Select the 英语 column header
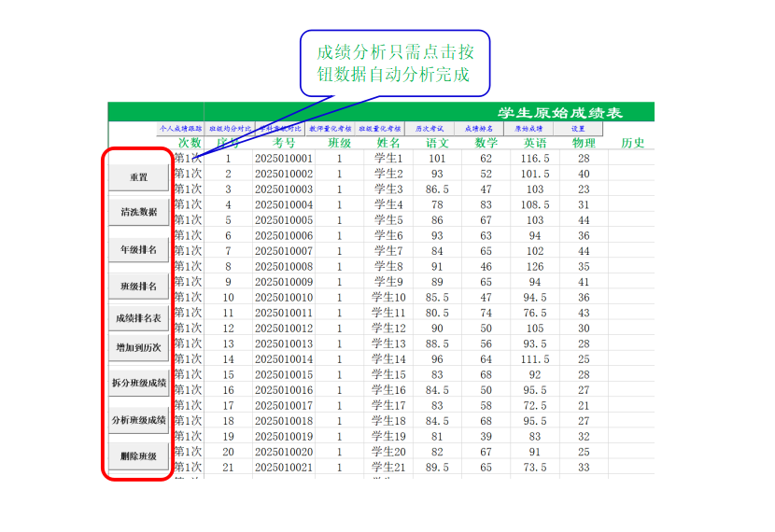The image size is (775, 532). [x=535, y=143]
